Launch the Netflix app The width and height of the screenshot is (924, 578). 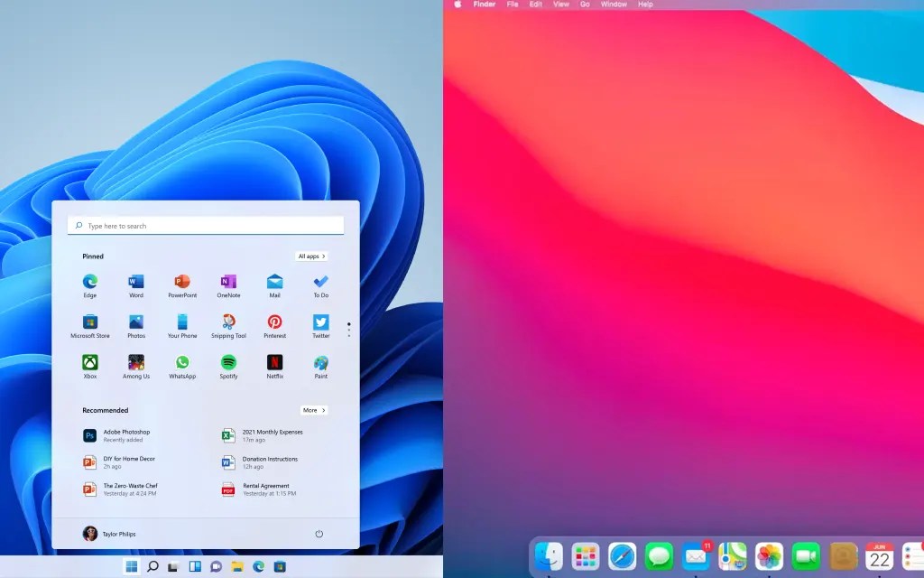coord(274,367)
